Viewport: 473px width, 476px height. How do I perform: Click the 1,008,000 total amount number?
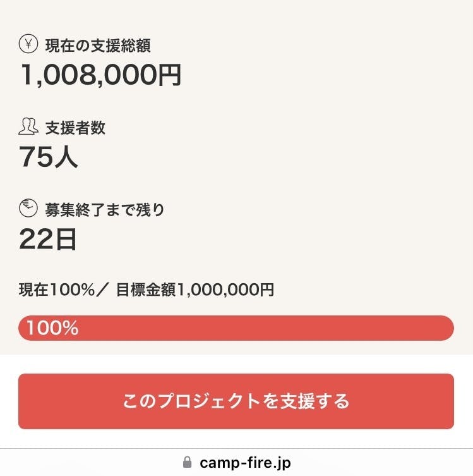tap(87, 75)
